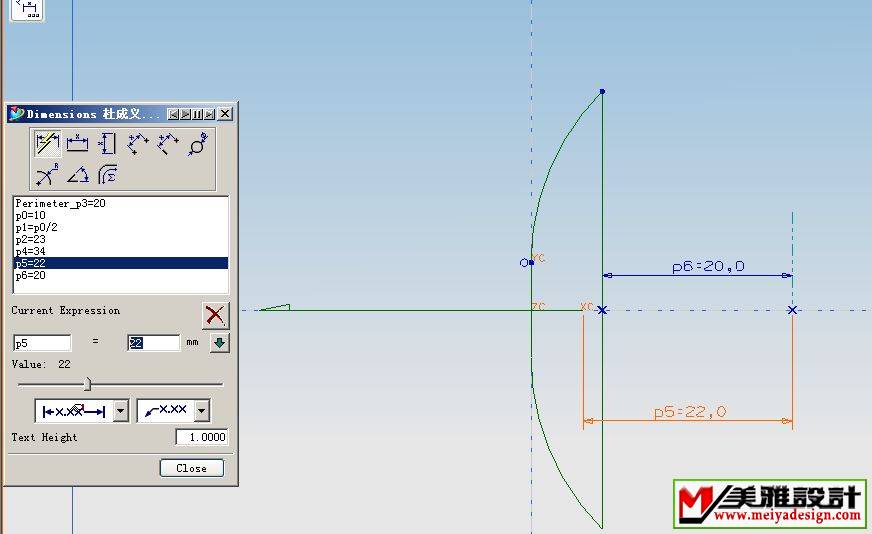Select the Inferred dimension tool
Screen dimensions: 872x534
tap(47, 144)
